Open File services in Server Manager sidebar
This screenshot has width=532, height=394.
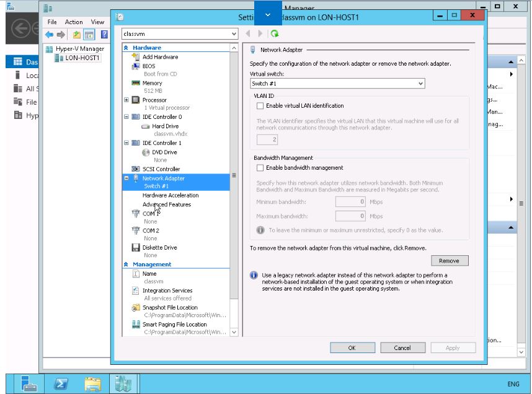(x=25, y=102)
